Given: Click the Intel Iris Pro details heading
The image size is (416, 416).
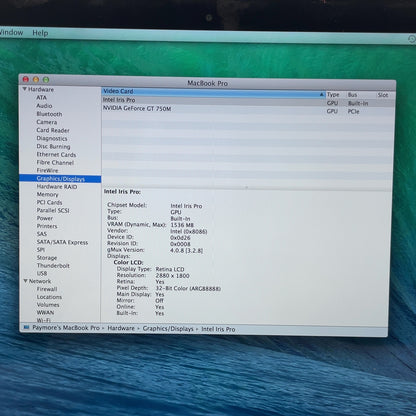Looking at the screenshot, I should (x=122, y=192).
